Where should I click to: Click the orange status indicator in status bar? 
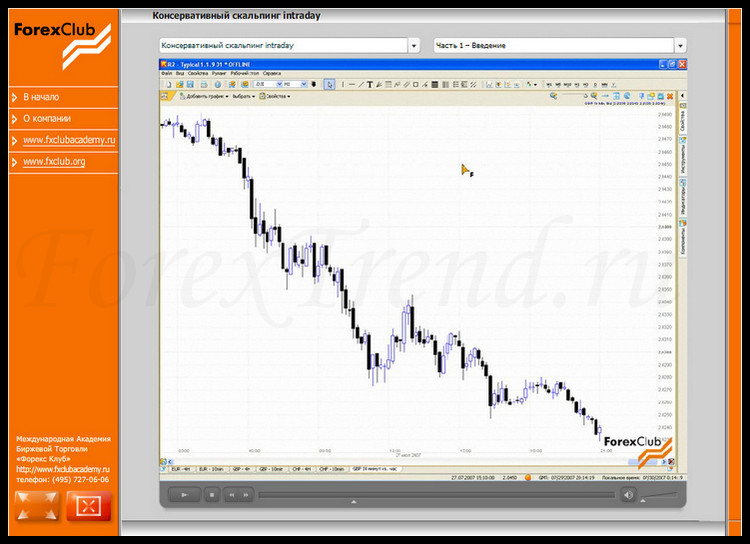pos(528,477)
